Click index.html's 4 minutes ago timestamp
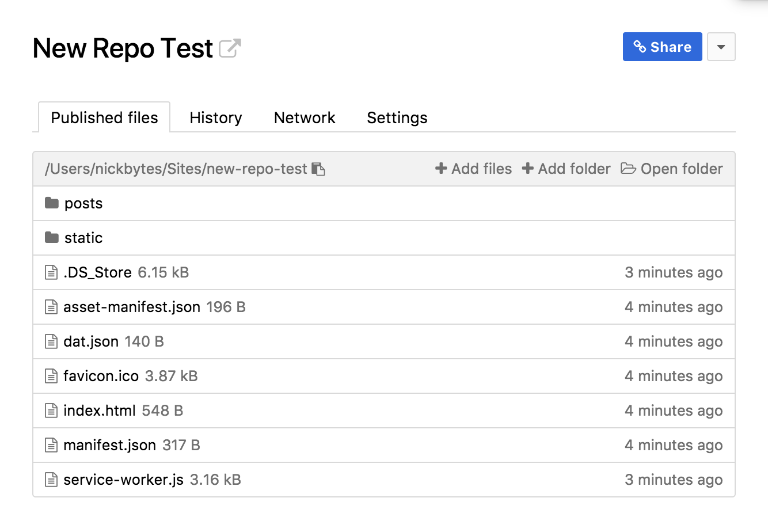The width and height of the screenshot is (768, 532). (674, 411)
